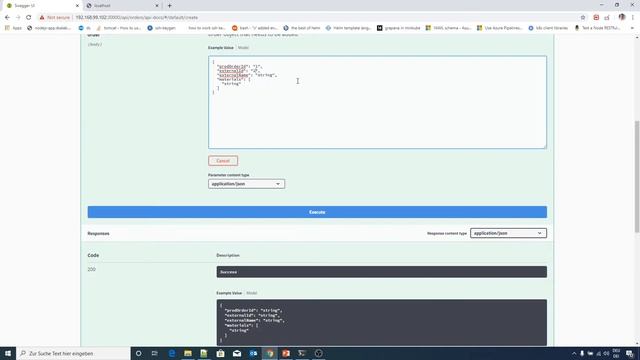This screenshot has width=640, height=360.
Task: Click inside the request body JSON editor
Action: (x=377, y=102)
